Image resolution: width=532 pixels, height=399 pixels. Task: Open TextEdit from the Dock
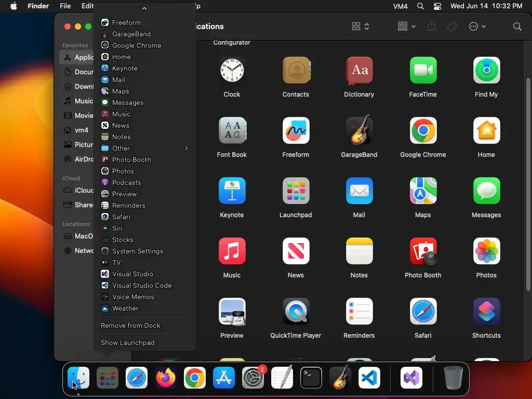[282, 378]
